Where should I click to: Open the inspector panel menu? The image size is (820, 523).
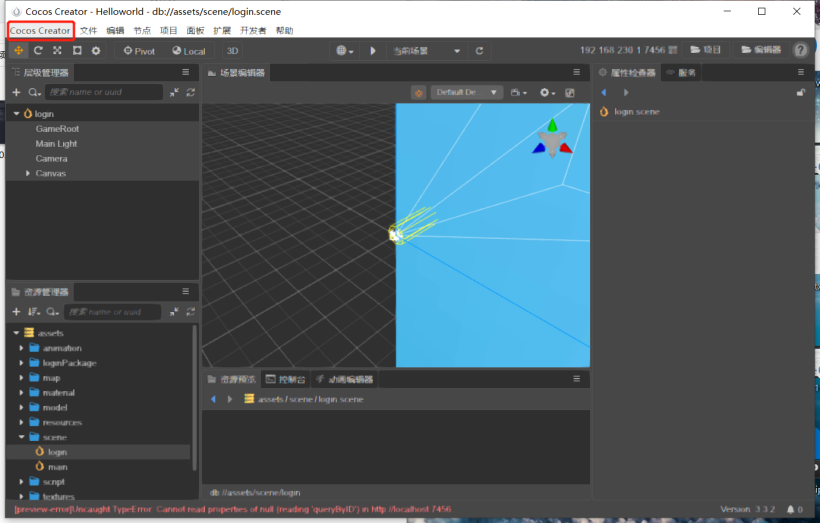coord(801,72)
